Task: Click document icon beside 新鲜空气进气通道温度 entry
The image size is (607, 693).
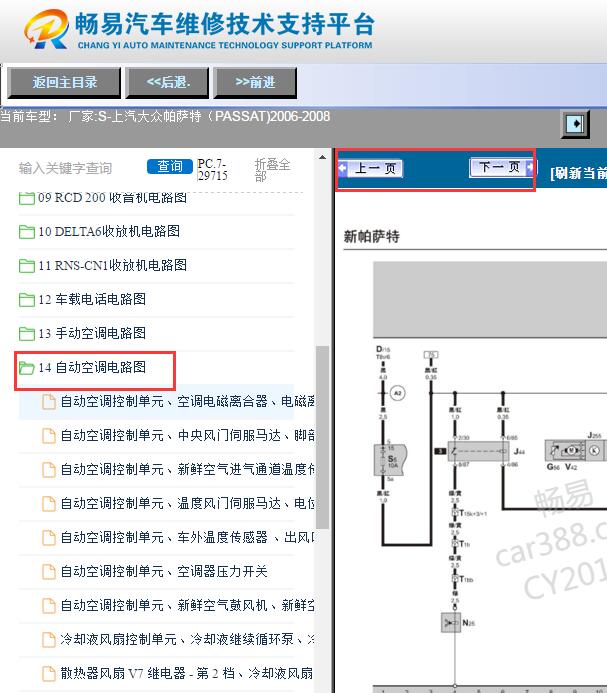Action: (49, 470)
